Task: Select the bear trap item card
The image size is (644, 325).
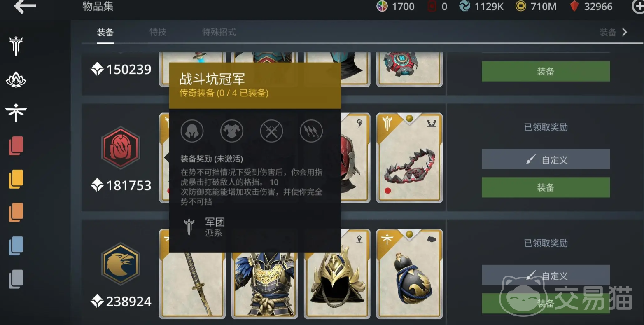Action: [409, 158]
